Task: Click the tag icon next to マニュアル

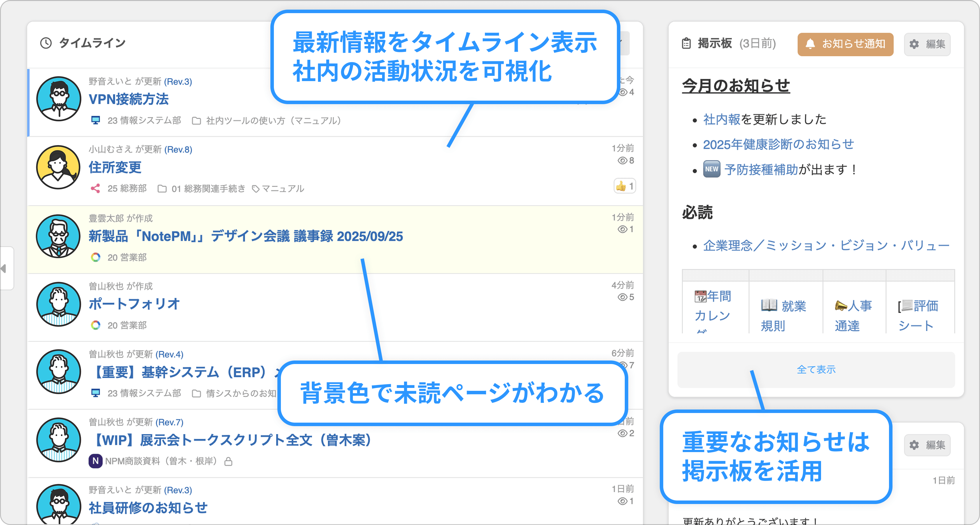Action: tap(256, 189)
